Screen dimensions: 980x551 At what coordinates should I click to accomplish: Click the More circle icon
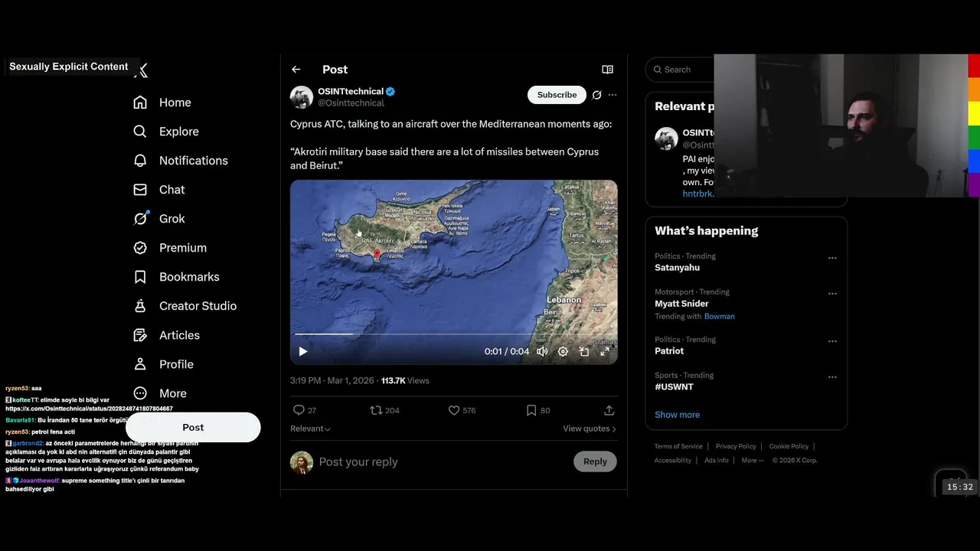point(140,393)
